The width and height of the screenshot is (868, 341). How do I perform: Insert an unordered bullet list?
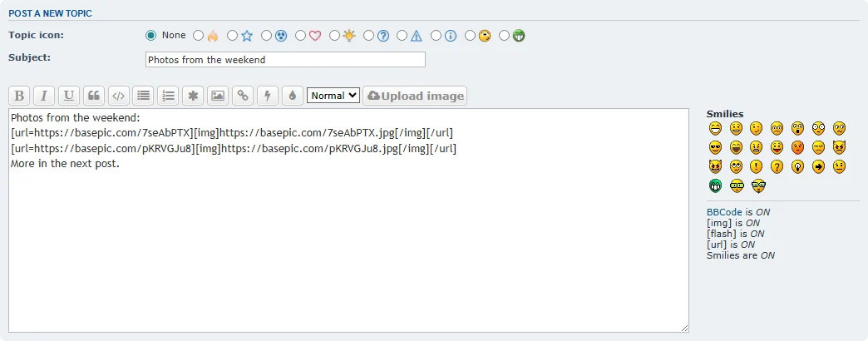[x=143, y=96]
